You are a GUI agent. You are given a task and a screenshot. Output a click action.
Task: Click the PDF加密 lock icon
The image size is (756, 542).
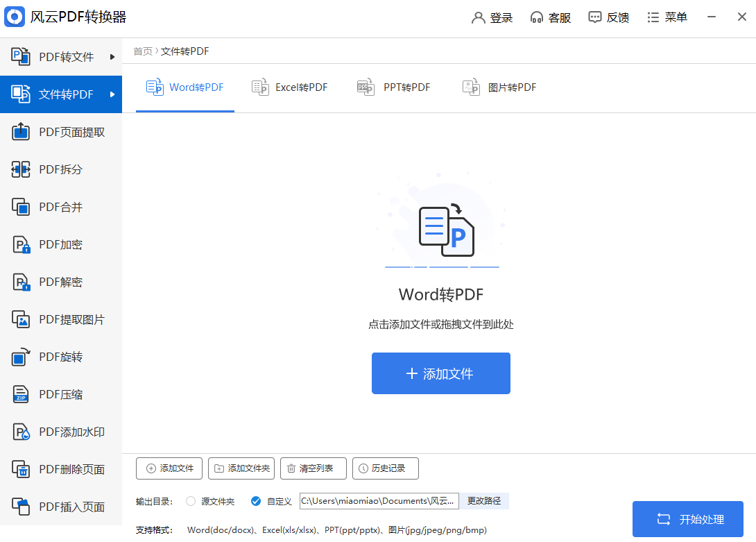tap(21, 244)
